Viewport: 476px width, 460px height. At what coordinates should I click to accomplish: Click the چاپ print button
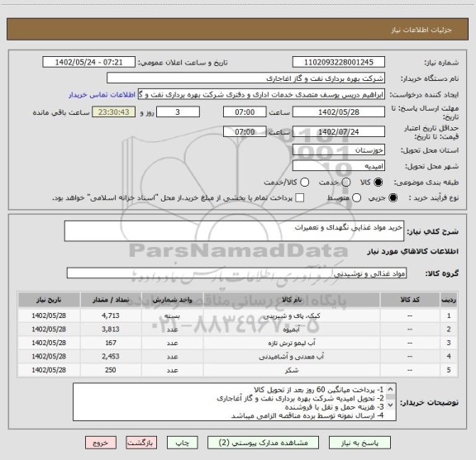pos(182,443)
